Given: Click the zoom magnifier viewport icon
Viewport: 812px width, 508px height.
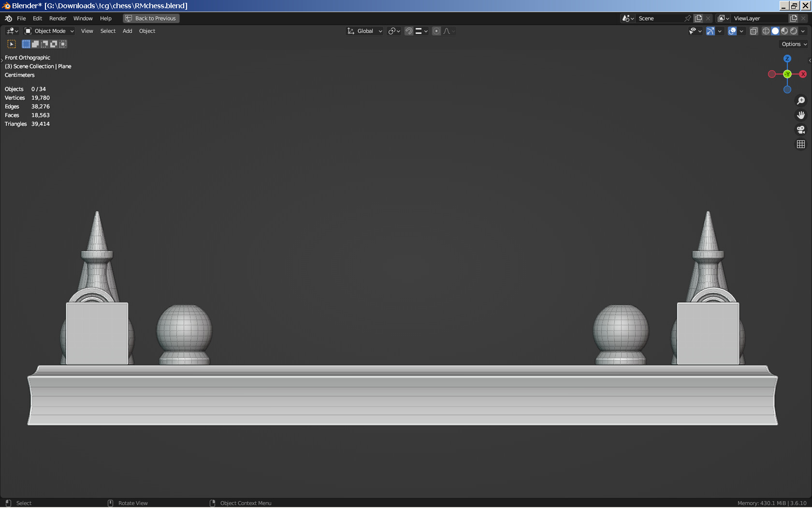Looking at the screenshot, I should pyautogui.click(x=801, y=101).
